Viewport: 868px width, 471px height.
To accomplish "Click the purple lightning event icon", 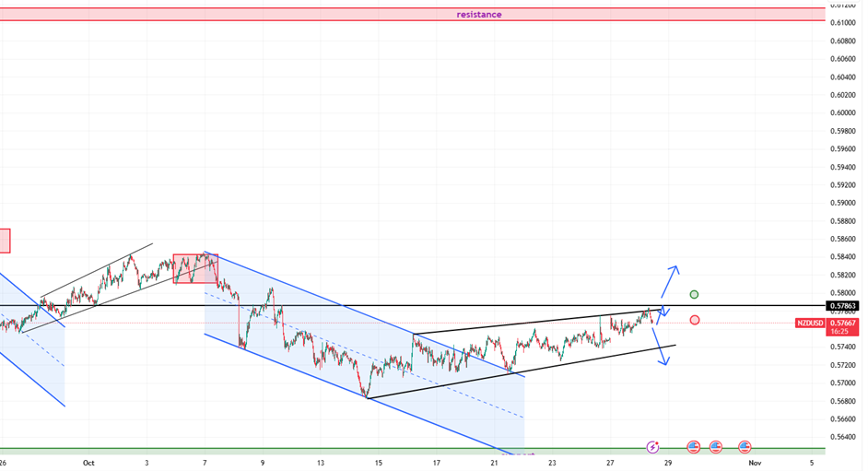I will click(x=653, y=447).
